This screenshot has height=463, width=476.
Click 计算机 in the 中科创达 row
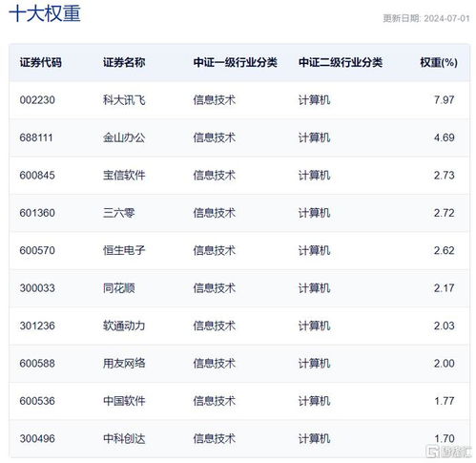(x=314, y=438)
